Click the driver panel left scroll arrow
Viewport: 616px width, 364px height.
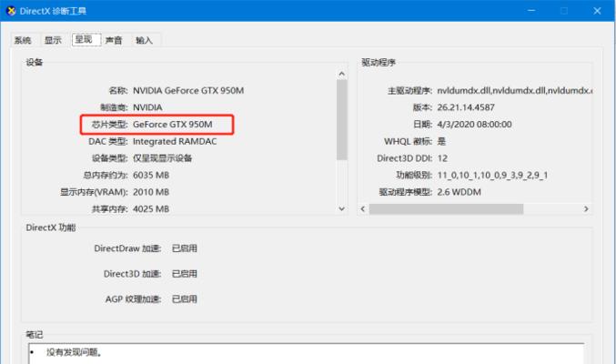[x=363, y=208]
